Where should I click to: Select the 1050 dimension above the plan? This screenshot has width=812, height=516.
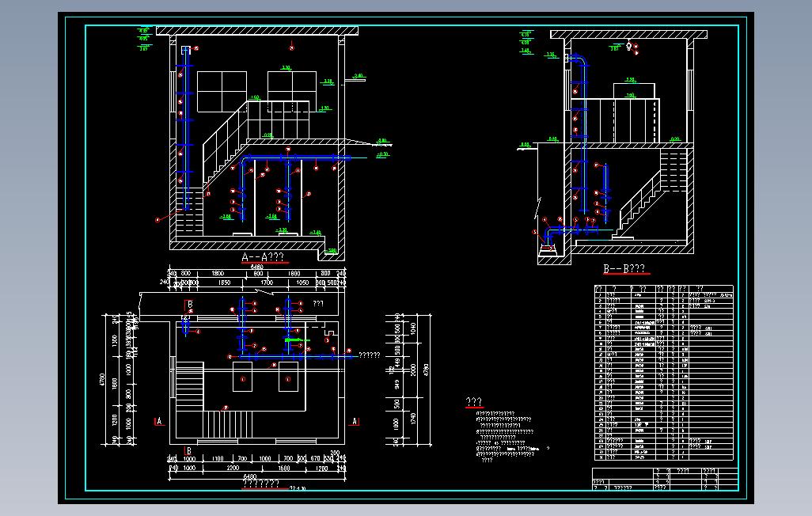[302, 283]
